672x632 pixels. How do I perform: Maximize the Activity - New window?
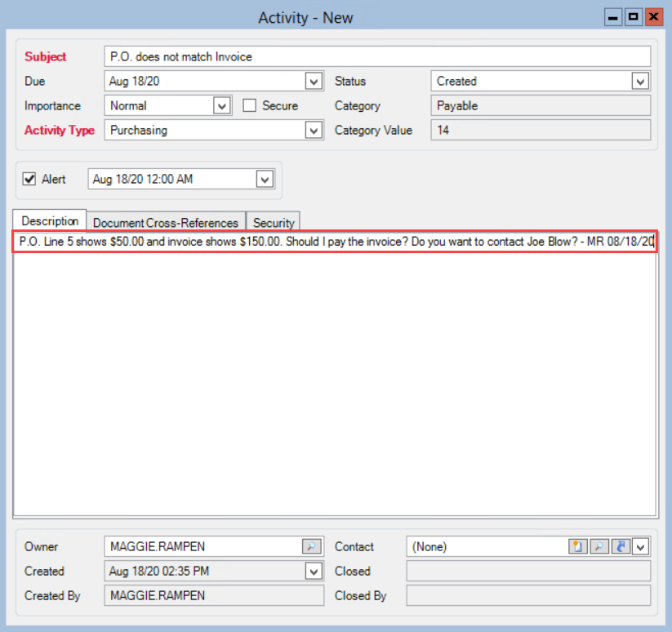click(633, 18)
